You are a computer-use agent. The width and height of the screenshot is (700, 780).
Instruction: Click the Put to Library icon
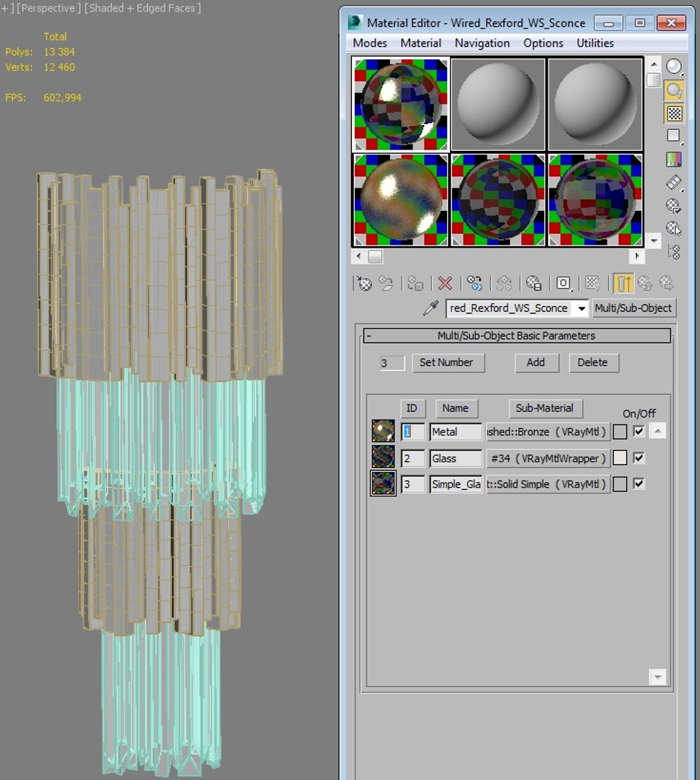(x=533, y=284)
